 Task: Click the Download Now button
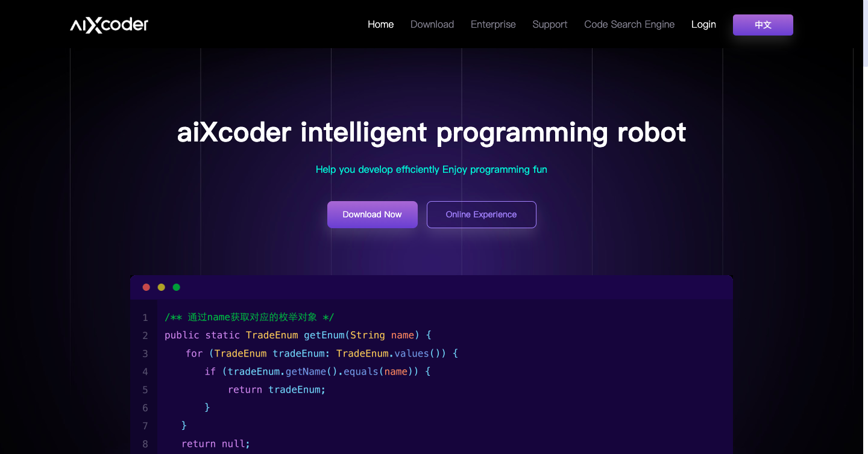(x=372, y=214)
